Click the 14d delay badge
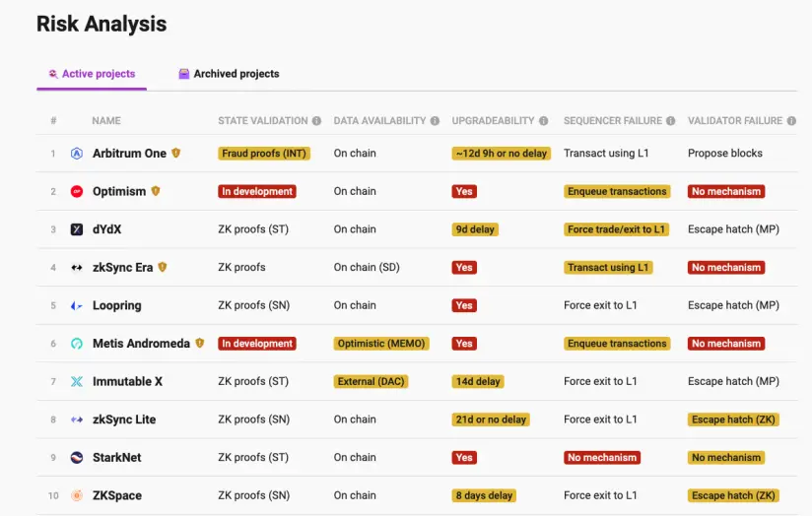The width and height of the screenshot is (812, 516). (x=478, y=381)
